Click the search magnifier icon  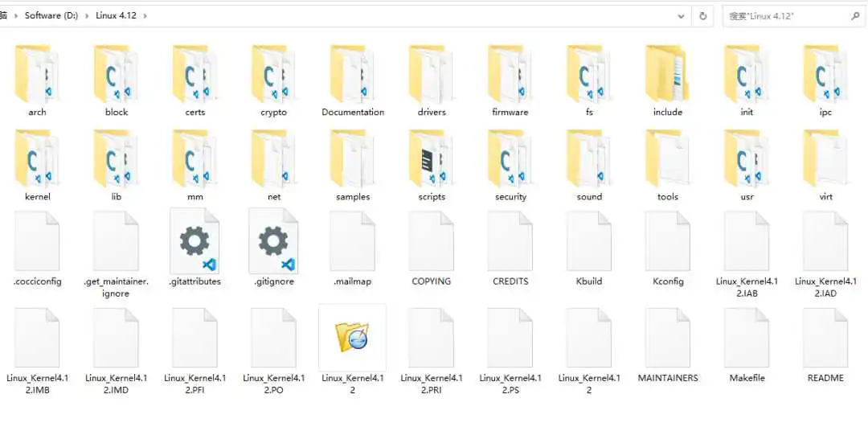854,16
